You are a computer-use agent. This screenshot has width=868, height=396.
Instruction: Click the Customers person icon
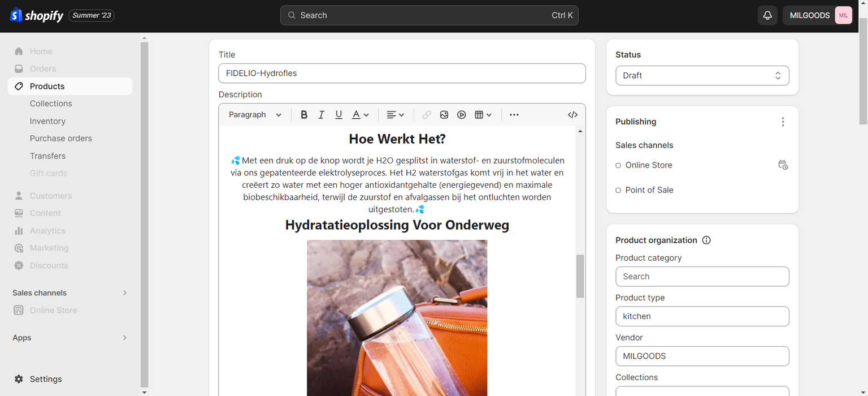coord(19,196)
